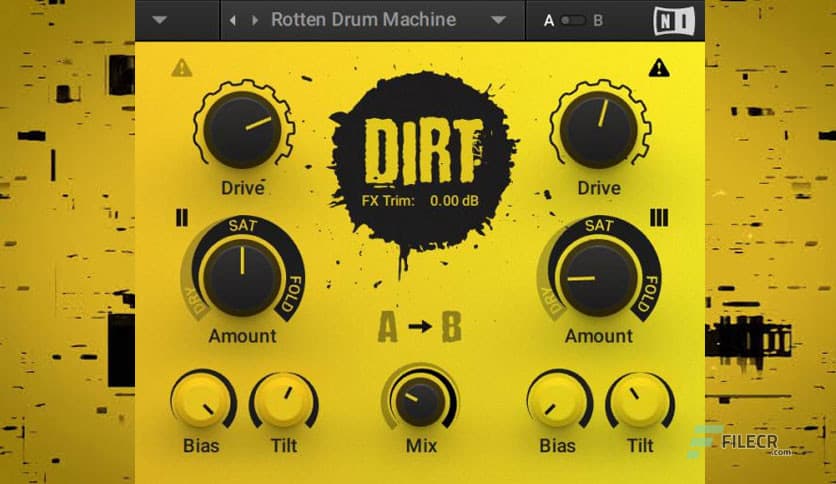Click the Native Instruments NI logo
Image resolution: width=836 pixels, height=484 pixels.
[x=674, y=21]
